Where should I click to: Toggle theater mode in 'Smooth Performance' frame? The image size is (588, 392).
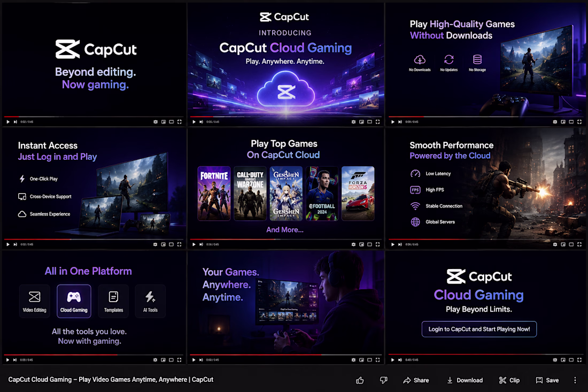571,244
